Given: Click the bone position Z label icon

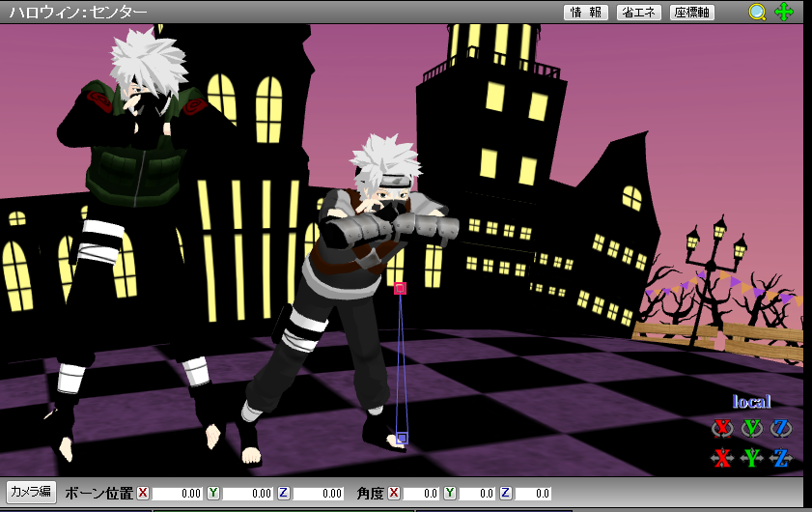Looking at the screenshot, I should point(283,493).
